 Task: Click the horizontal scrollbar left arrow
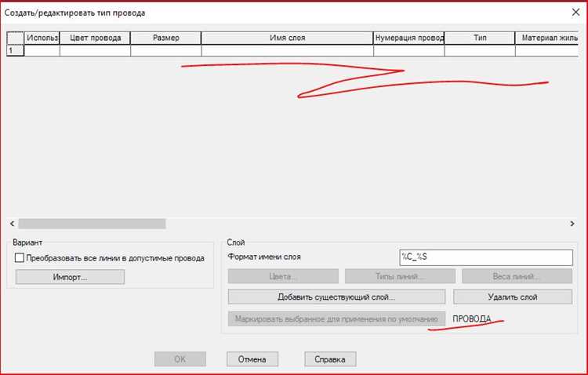click(x=12, y=224)
